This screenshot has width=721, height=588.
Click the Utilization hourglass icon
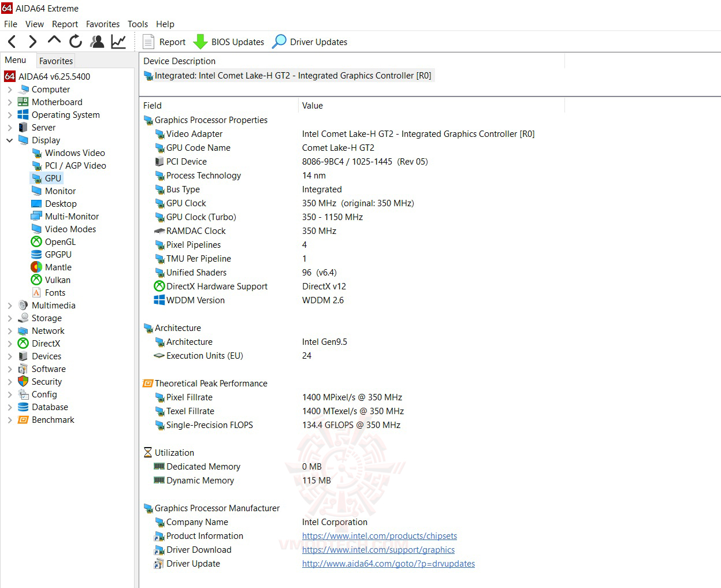click(148, 453)
